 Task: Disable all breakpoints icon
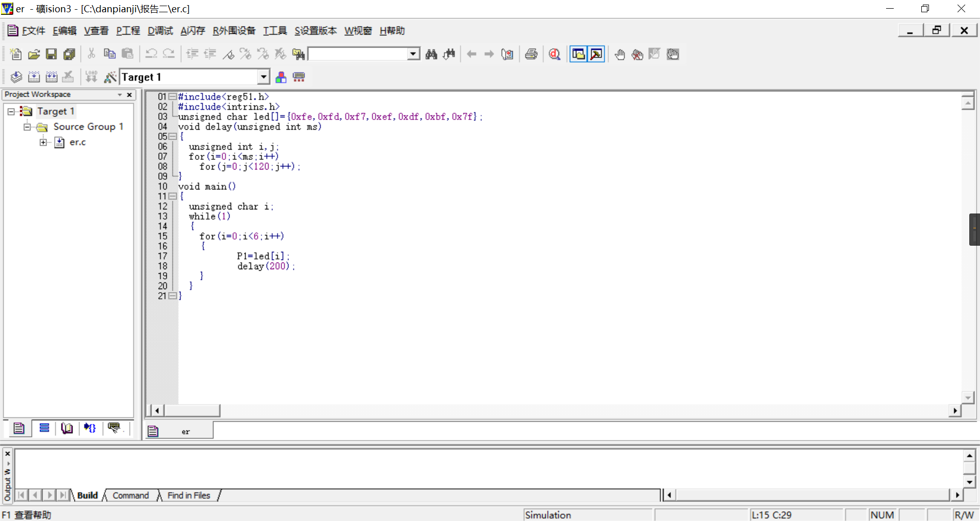coord(673,54)
